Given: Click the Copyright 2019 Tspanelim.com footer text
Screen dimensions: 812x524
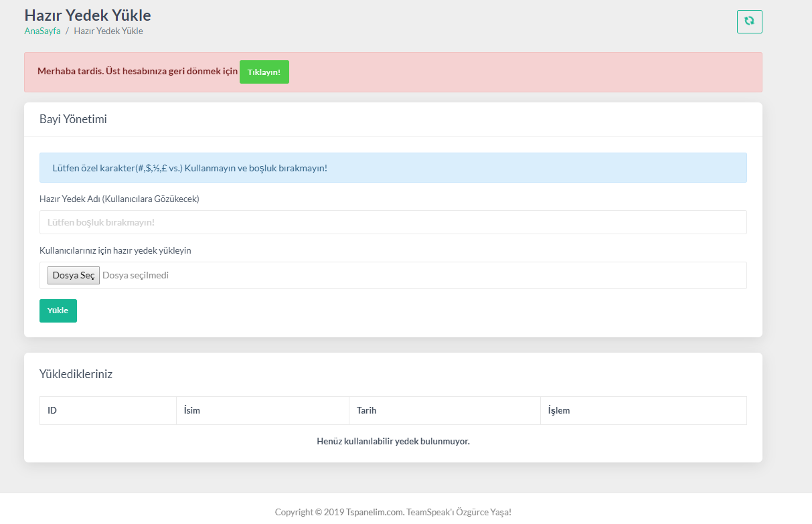Looking at the screenshot, I should (393, 512).
